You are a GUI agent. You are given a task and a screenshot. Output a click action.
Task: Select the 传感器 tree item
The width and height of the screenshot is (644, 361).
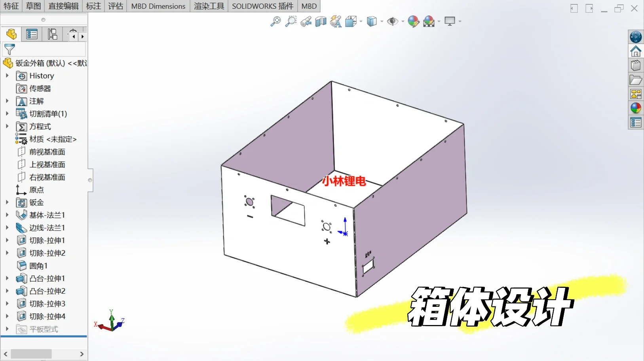tap(34, 89)
